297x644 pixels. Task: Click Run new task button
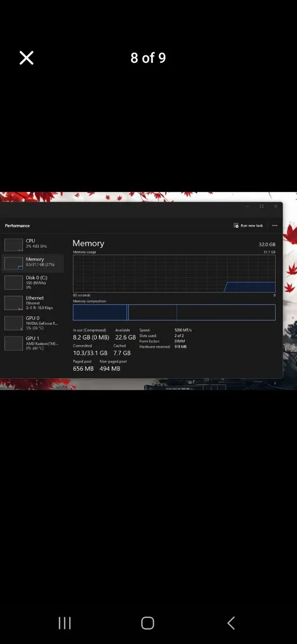[248, 225]
